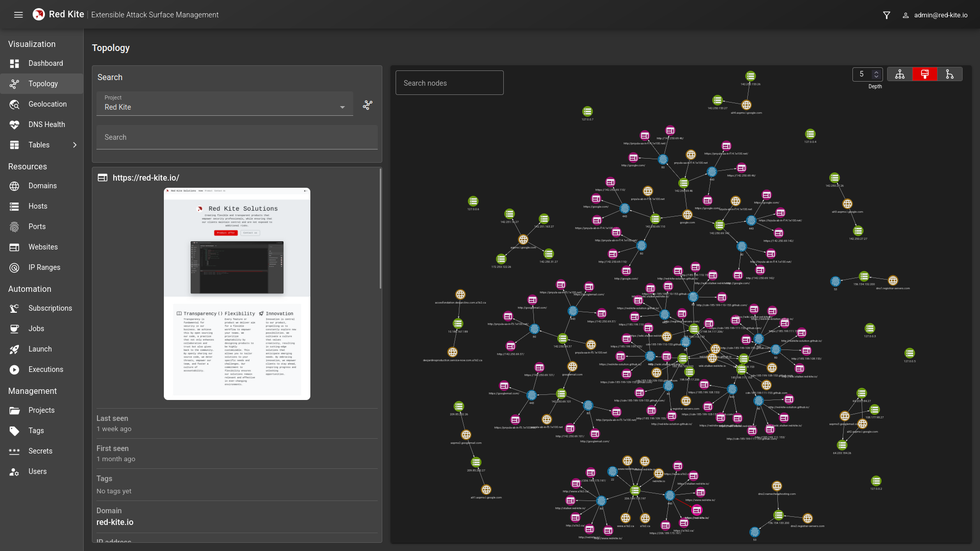980x551 pixels.
Task: Expand the Tables sidebar section
Action: tap(75, 145)
